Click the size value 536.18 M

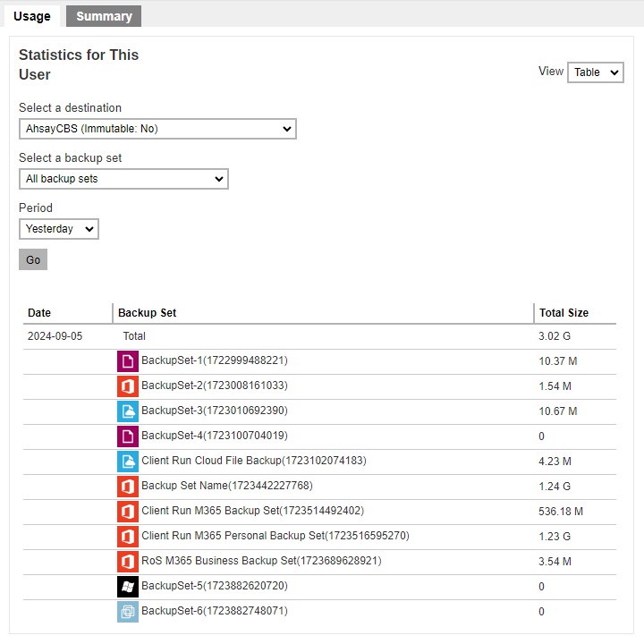pos(561,512)
